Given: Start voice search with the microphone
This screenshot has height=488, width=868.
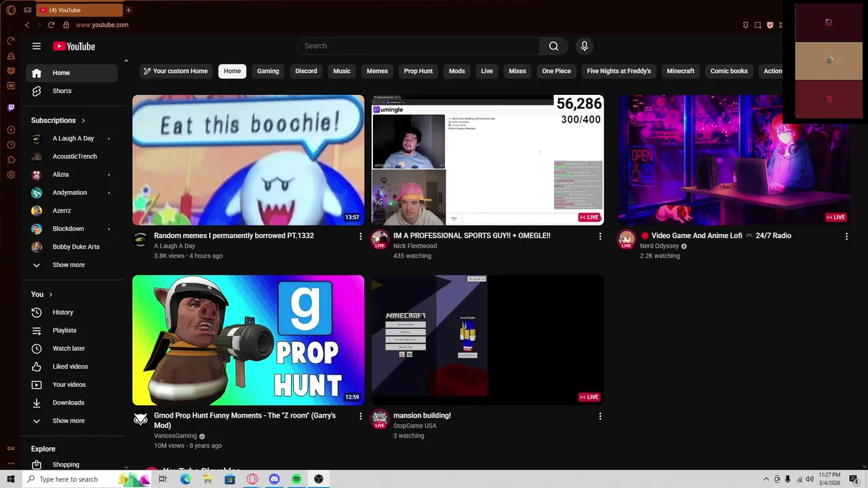Looking at the screenshot, I should pyautogui.click(x=585, y=46).
